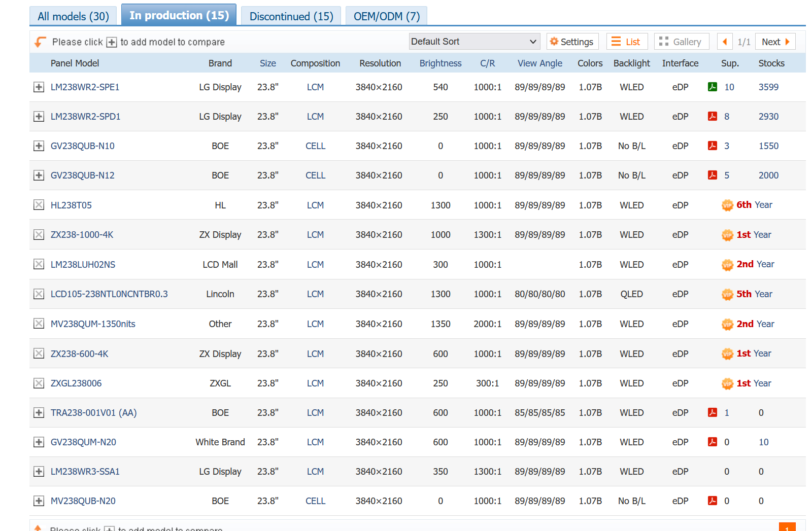Screen dimensions: 812x531
Task: Click LCM composition link for LM238WR2-SPE1
Action: 315,87
